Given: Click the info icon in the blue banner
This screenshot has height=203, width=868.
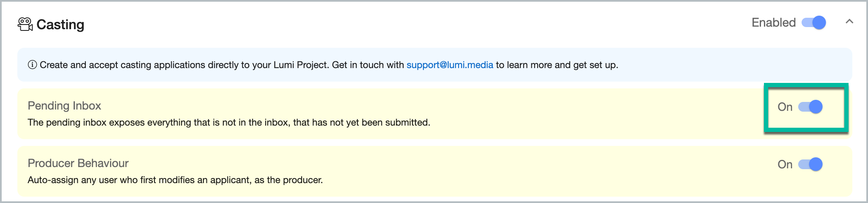Looking at the screenshot, I should point(32,65).
